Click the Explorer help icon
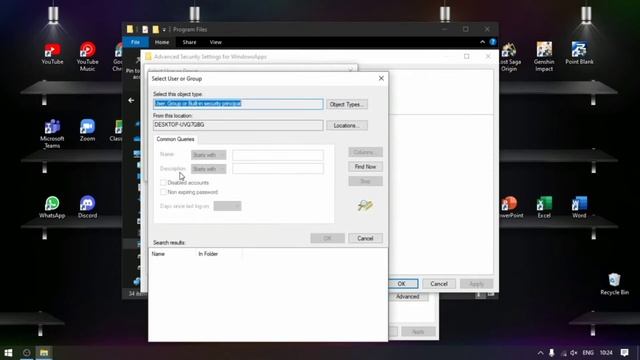 click(493, 42)
